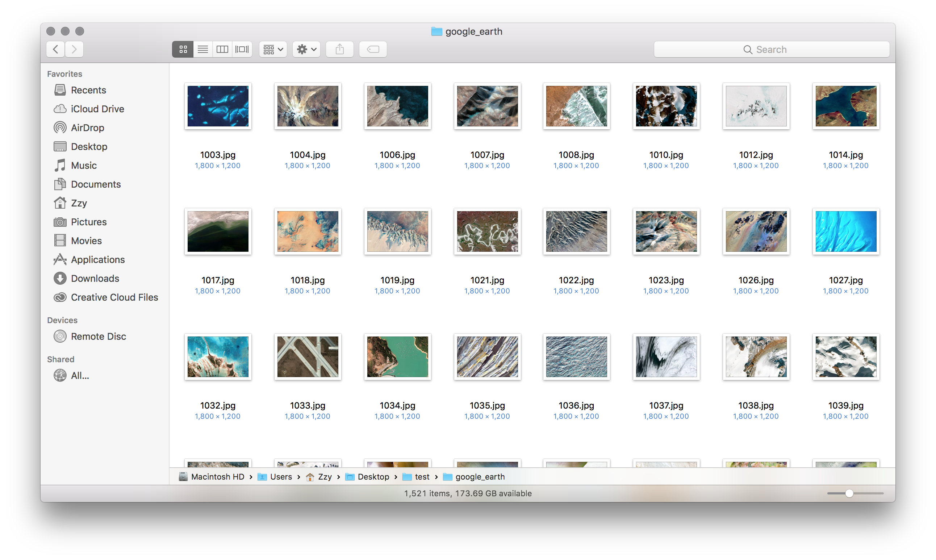Image resolution: width=936 pixels, height=560 pixels.
Task: Open Recents in the sidebar
Action: pos(80,90)
